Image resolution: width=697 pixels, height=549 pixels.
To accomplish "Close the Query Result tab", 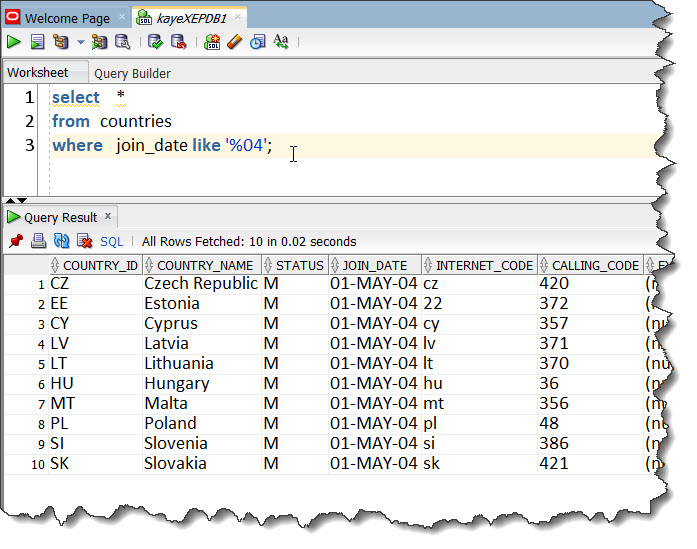I will (108, 216).
